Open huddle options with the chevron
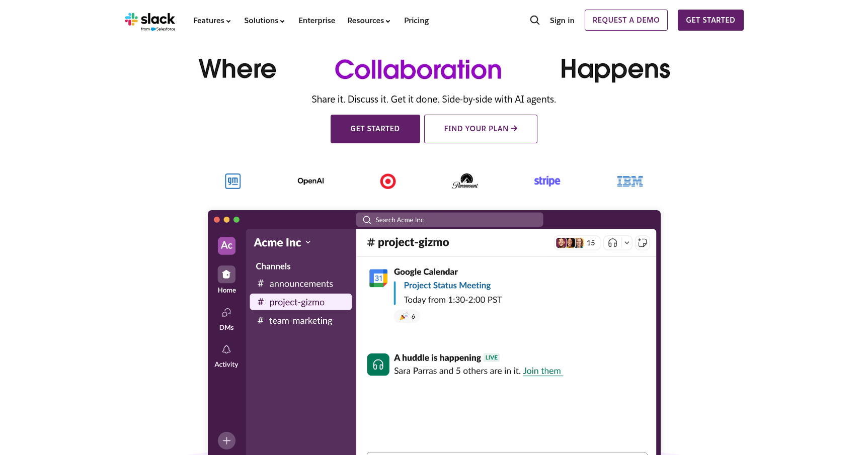This screenshot has height=455, width=868. pyautogui.click(x=627, y=243)
